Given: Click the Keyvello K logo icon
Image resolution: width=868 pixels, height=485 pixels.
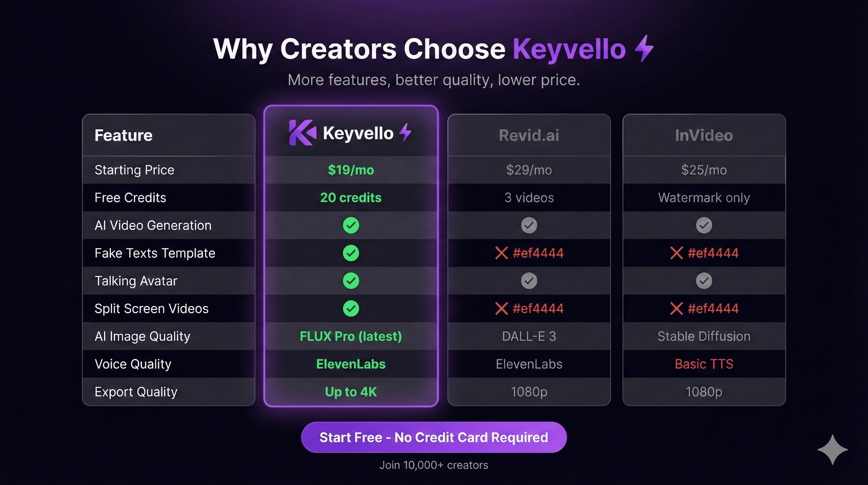Looking at the screenshot, I should [302, 133].
